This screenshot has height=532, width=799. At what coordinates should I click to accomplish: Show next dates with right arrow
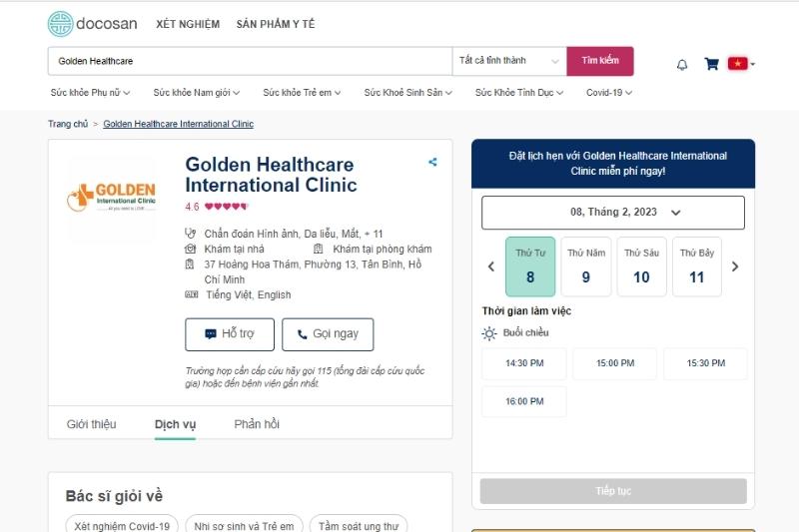(735, 266)
